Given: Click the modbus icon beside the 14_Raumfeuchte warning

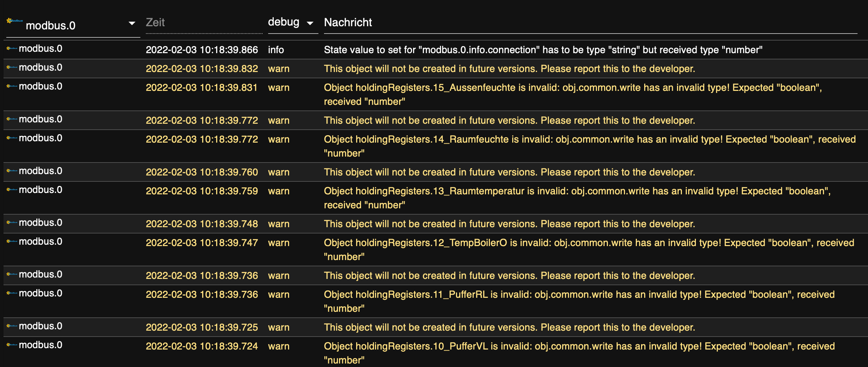Looking at the screenshot, I should pos(12,138).
